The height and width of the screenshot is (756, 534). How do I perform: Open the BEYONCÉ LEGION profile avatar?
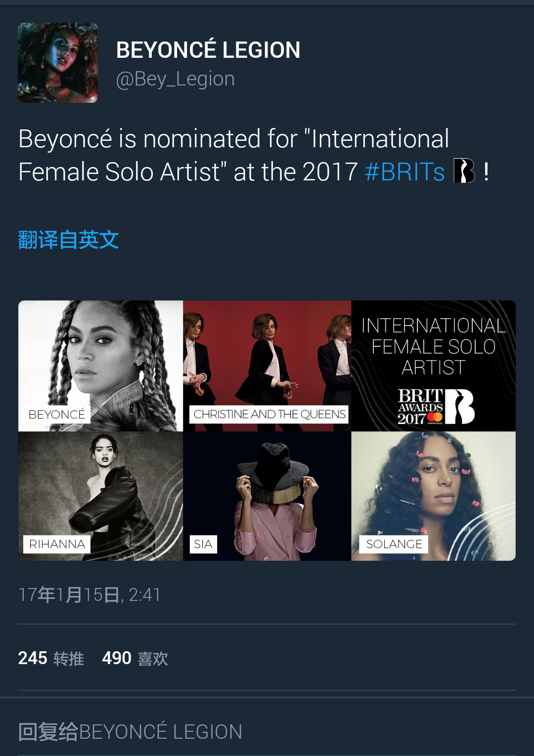[58, 63]
